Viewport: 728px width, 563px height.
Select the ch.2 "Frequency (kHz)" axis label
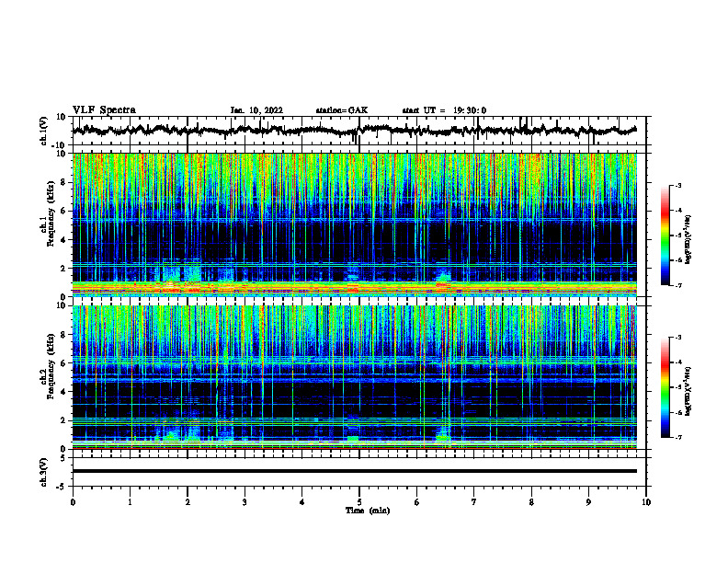click(51, 368)
